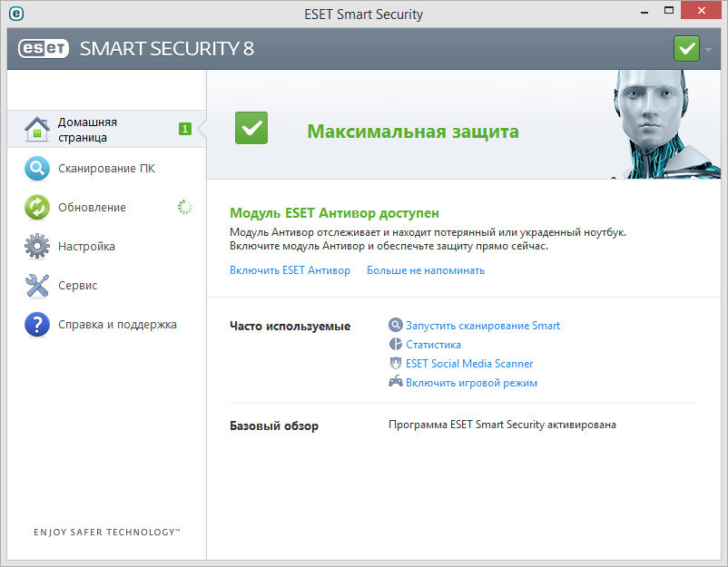Click the notification badge on Домашняя страница
This screenshot has width=728, height=567.
[184, 130]
